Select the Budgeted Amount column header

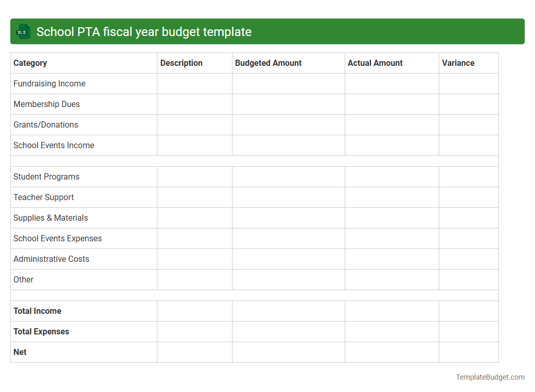click(268, 63)
